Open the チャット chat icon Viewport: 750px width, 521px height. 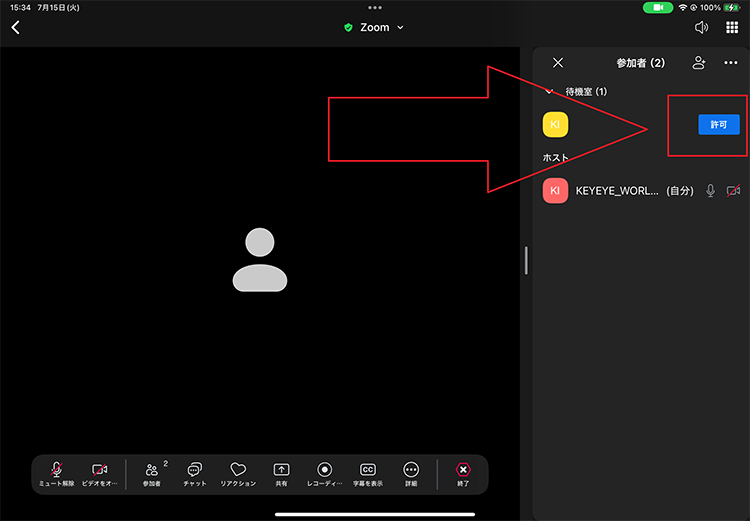point(195,470)
